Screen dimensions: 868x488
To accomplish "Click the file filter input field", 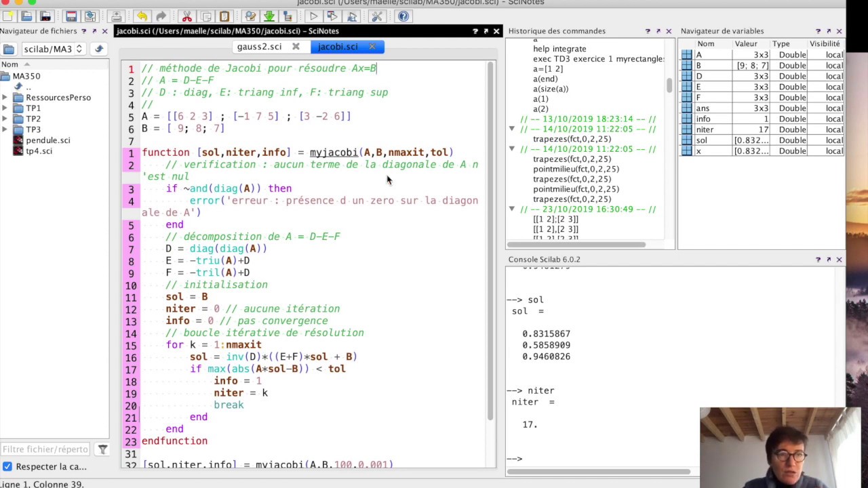I will click(x=45, y=449).
